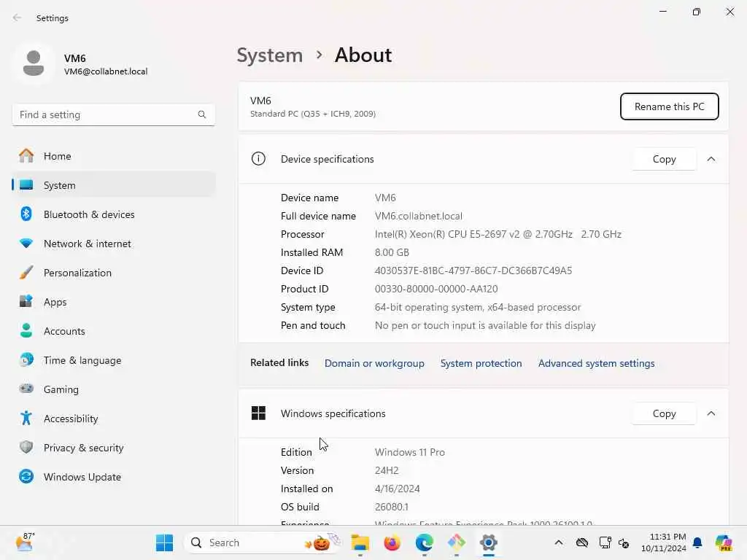Click the Find a setting search field
The image size is (747, 560).
[x=113, y=114]
